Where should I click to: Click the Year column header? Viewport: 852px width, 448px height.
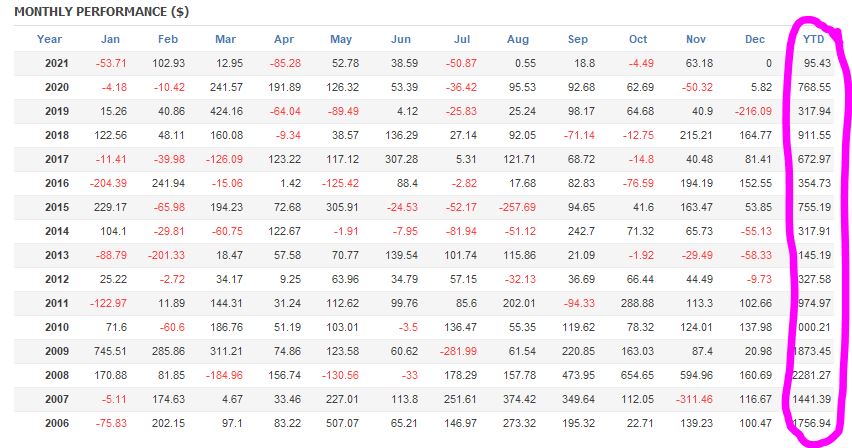[x=49, y=39]
